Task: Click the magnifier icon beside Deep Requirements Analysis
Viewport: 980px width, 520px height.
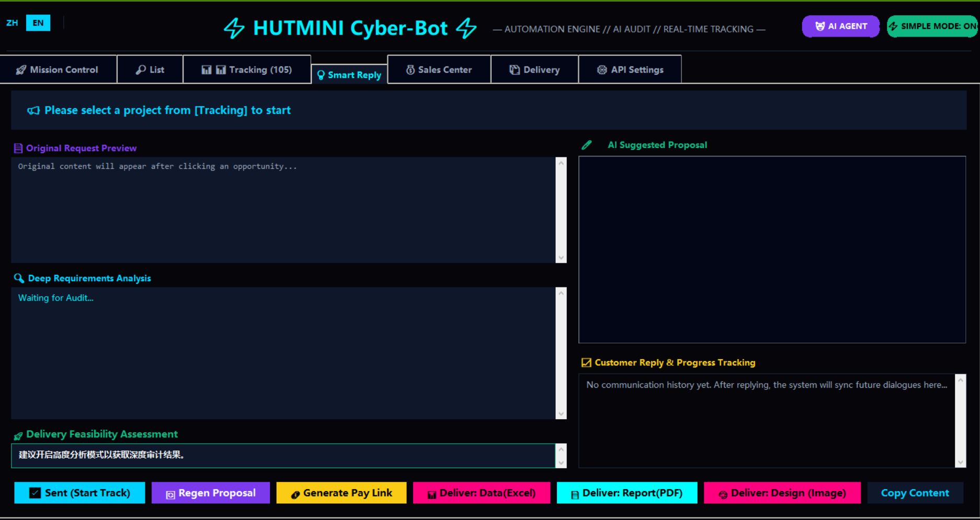Action: [19, 278]
